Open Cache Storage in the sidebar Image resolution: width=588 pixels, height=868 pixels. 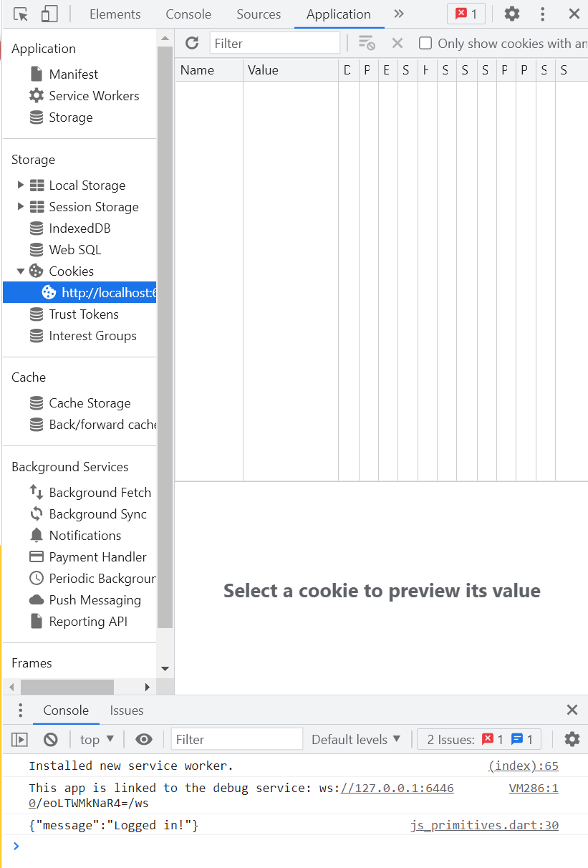click(x=79, y=403)
